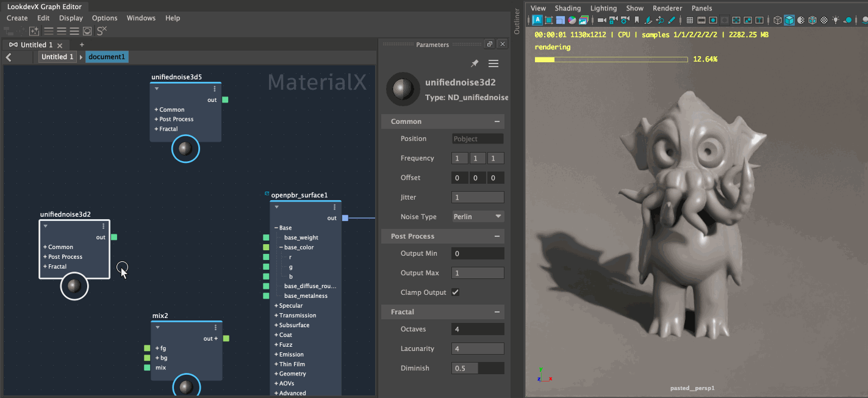Toggle the resolution gate icon
The image size is (868, 398).
point(713,20)
